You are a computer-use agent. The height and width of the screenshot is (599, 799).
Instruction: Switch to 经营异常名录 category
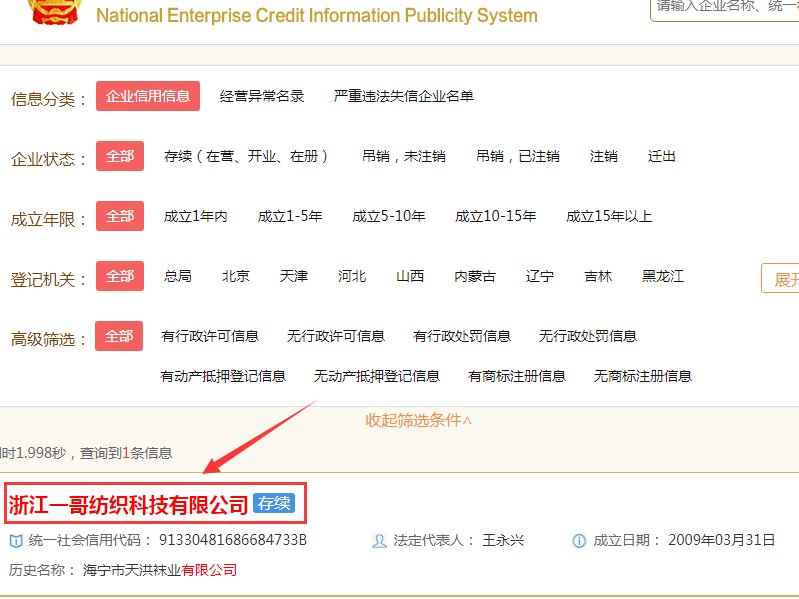(262, 96)
